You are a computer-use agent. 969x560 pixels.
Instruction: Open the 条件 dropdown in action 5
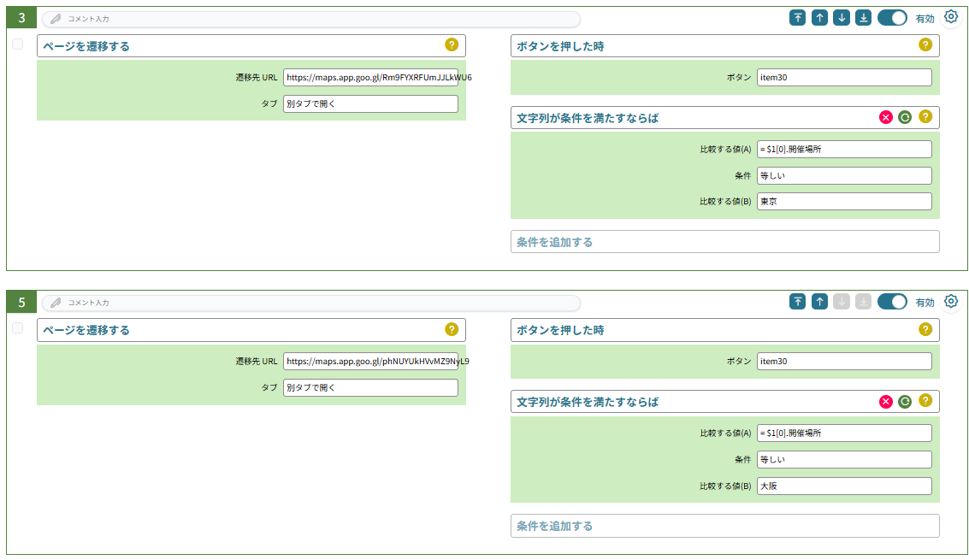pyautogui.click(x=844, y=459)
